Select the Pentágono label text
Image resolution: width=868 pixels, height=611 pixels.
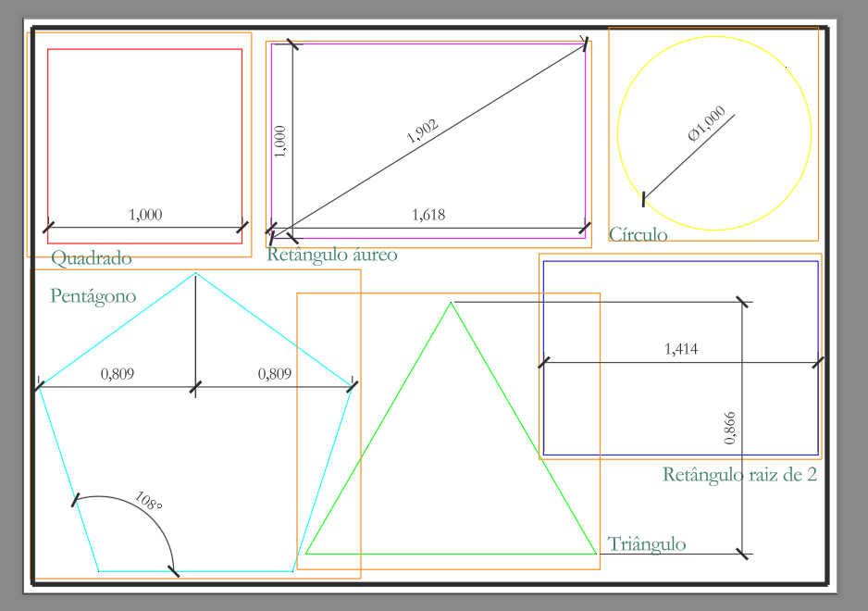[93, 296]
